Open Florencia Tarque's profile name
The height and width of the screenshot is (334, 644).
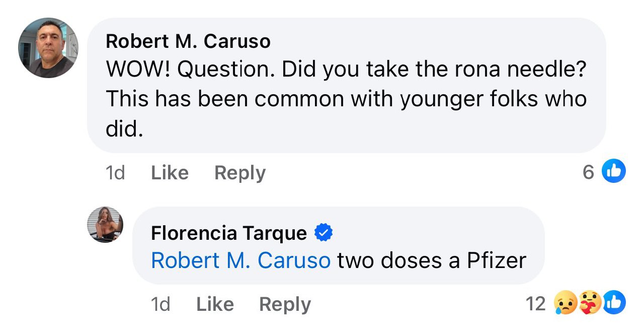pyautogui.click(x=229, y=233)
